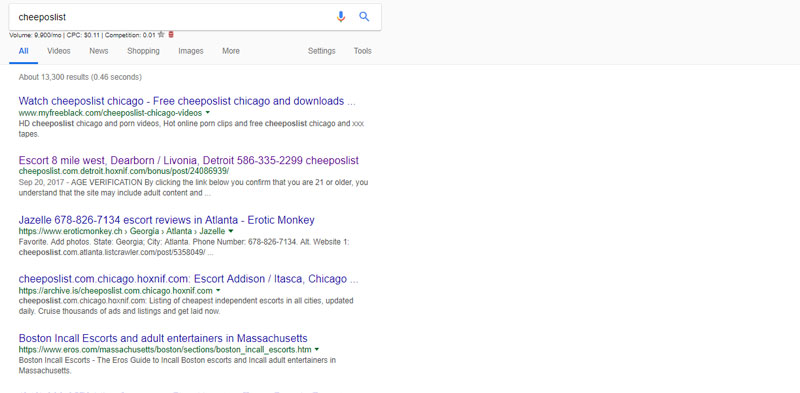Switch to the News tab
Image resolution: width=800 pixels, height=393 pixels.
tap(98, 51)
